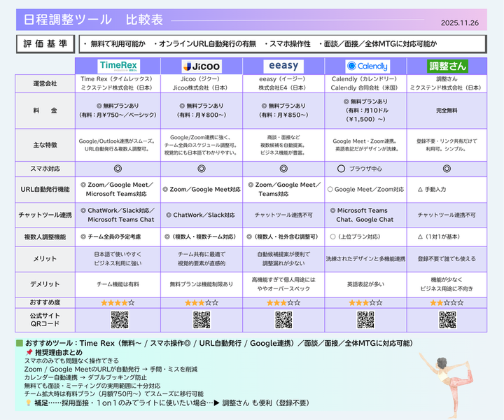
Task: Click the （上位プラン対応） cell
Action: tap(366, 237)
